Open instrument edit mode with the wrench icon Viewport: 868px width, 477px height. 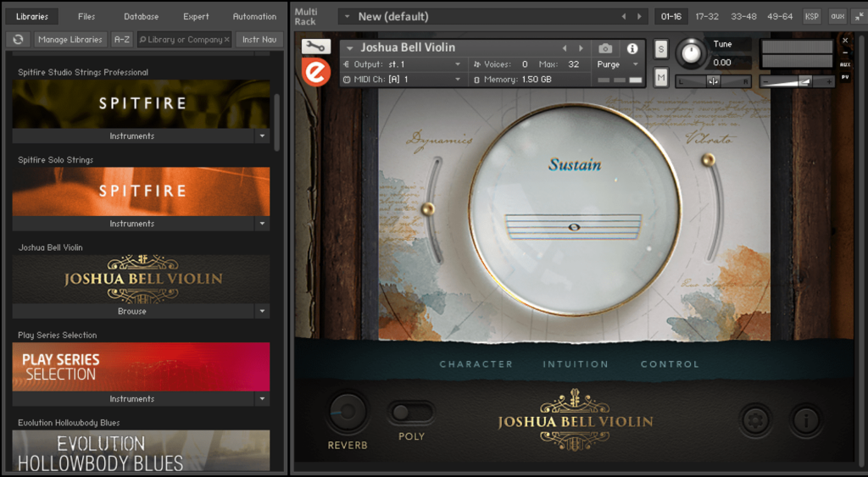pyautogui.click(x=315, y=47)
